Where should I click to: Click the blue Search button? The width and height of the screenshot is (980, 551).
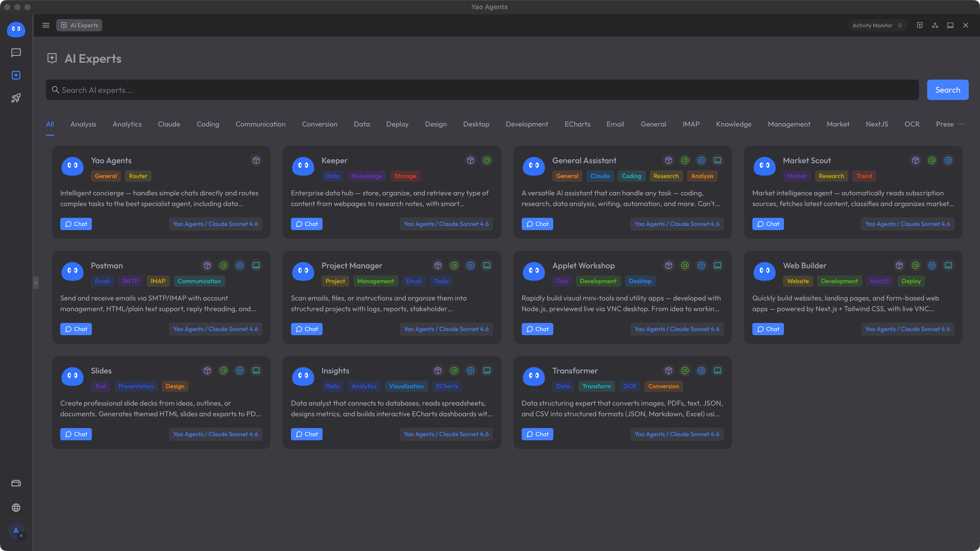[948, 90]
